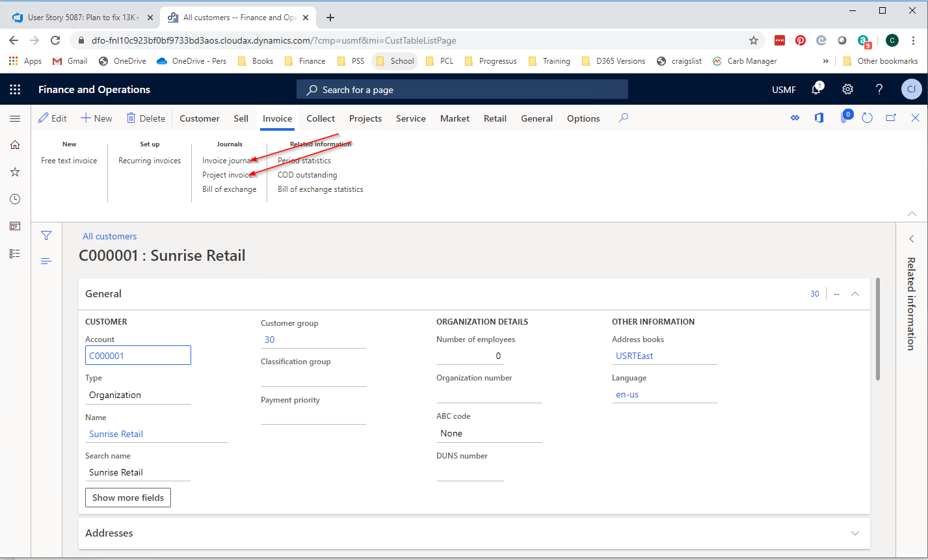Select the filter funnel icon
The image size is (928, 560).
point(46,235)
